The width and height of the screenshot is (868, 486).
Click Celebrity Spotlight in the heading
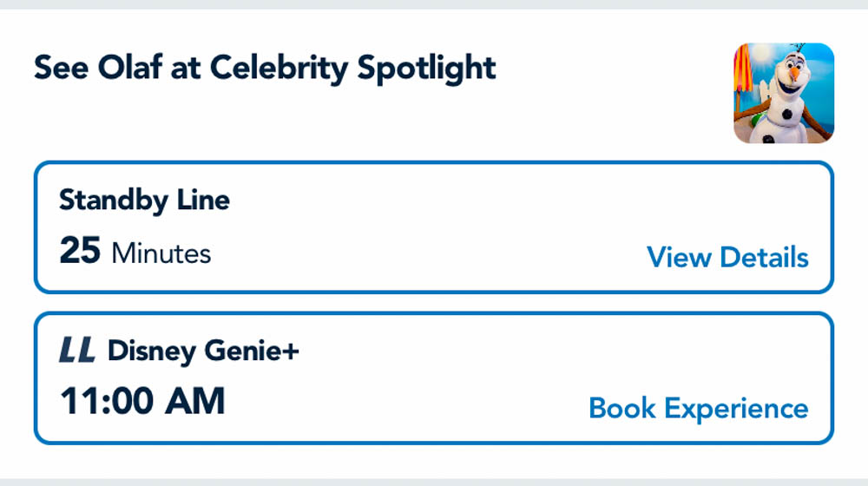(x=353, y=68)
